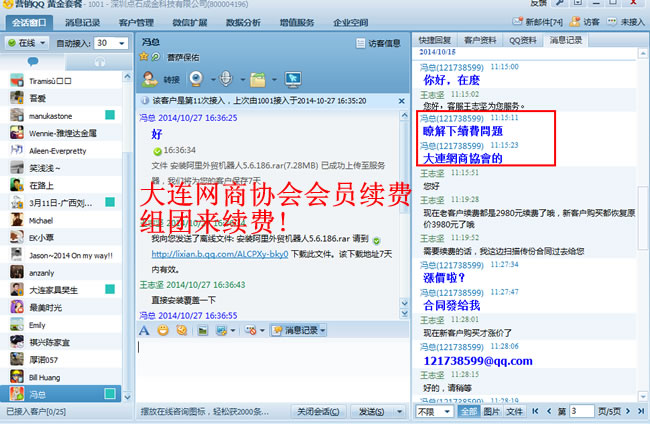Open the font style A icon

(144, 330)
